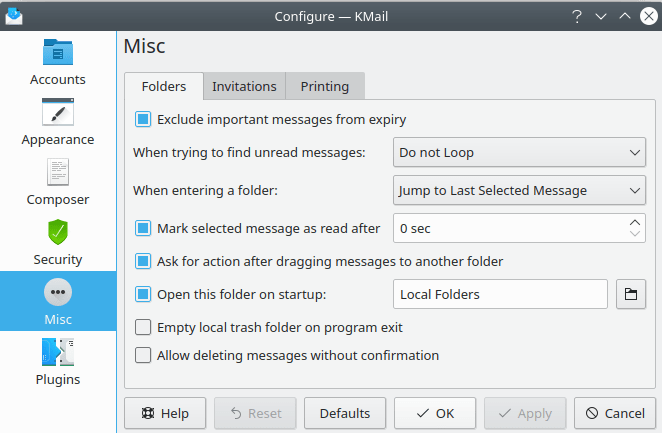Increase the mark-as-read seconds value
Viewport: 662px width, 433px height.
point(635,222)
